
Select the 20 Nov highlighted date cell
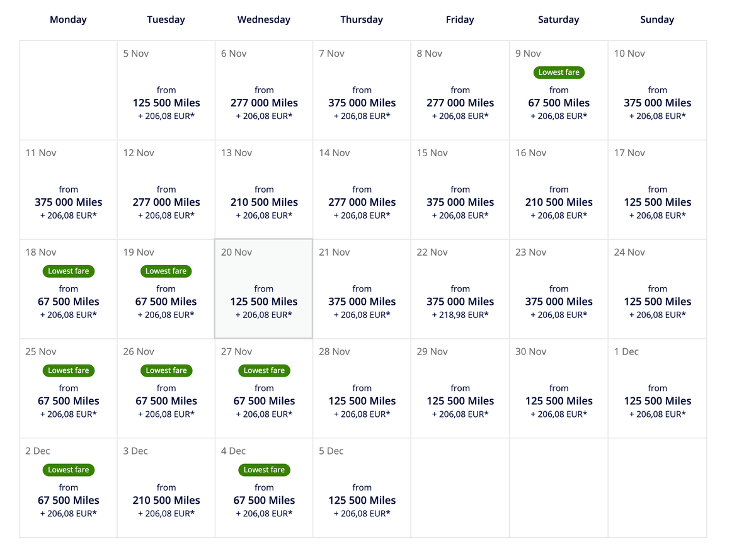pos(263,288)
